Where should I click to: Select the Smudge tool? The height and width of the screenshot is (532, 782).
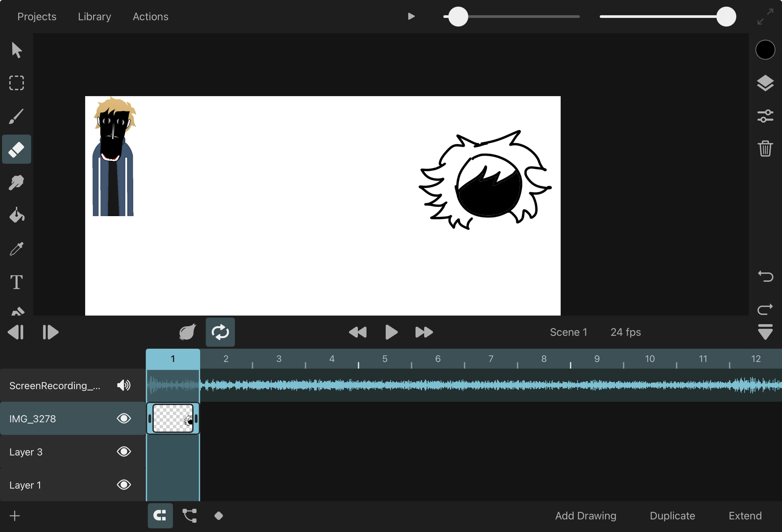[x=16, y=183]
